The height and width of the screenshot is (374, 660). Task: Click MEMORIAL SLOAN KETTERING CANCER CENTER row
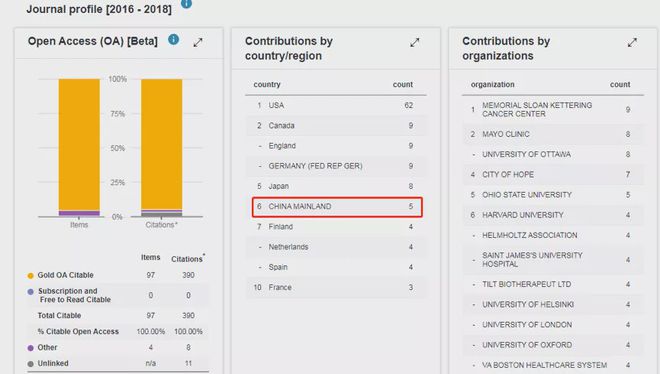tap(553, 109)
